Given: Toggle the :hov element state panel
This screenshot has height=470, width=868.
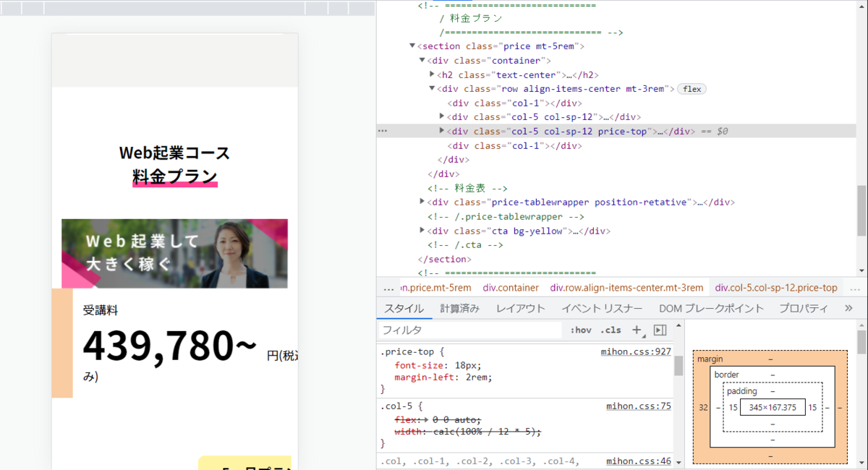Looking at the screenshot, I should tap(580, 330).
